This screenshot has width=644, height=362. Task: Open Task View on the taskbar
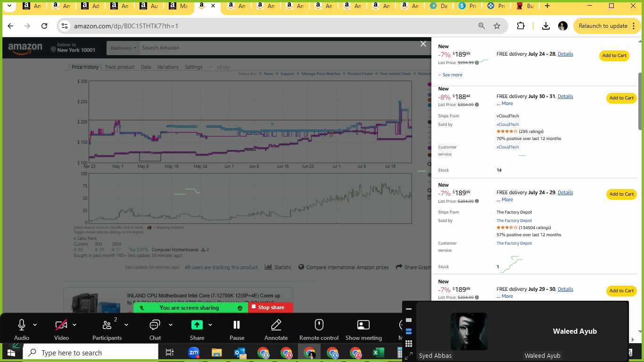[x=170, y=353]
